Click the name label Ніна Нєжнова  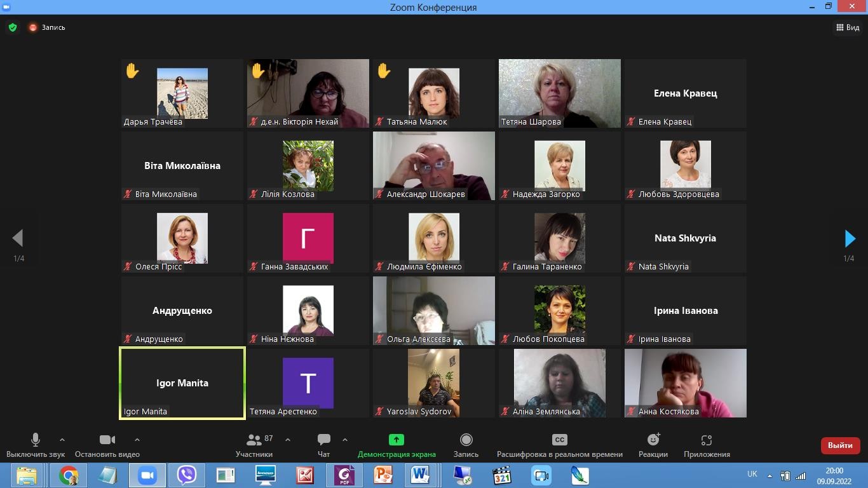click(x=287, y=339)
